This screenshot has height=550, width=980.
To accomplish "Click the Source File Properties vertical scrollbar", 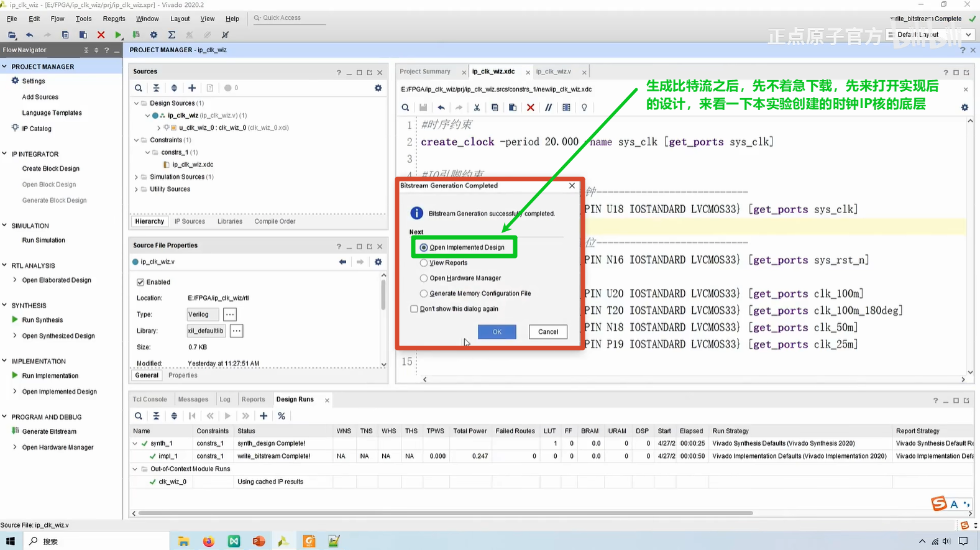I will click(x=383, y=295).
